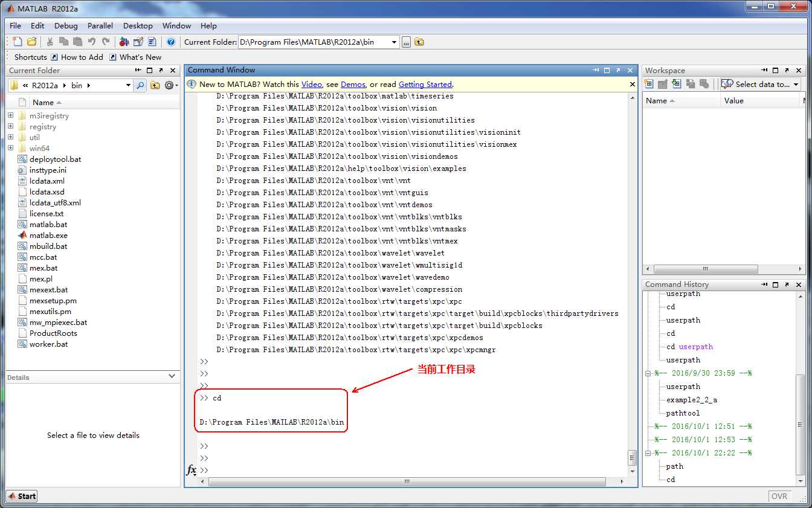Select cd userpath in Command History
This screenshot has width=812, height=508.
click(x=689, y=347)
